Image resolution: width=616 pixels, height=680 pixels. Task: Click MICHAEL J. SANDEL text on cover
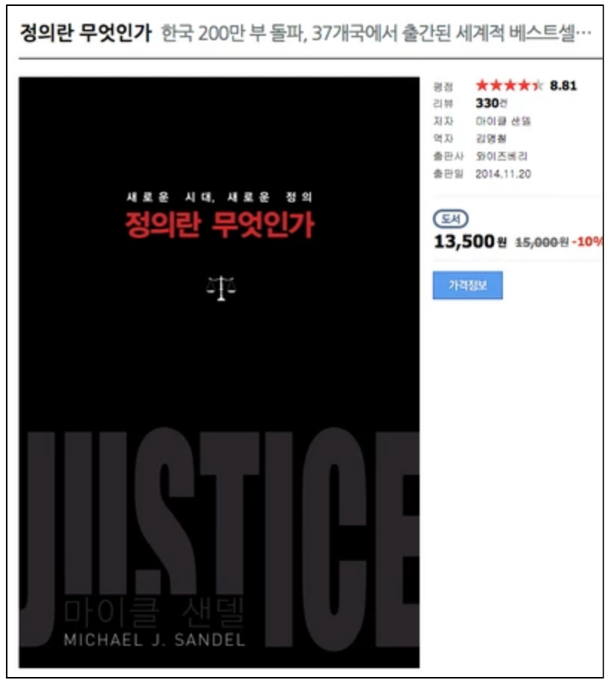[155, 640]
